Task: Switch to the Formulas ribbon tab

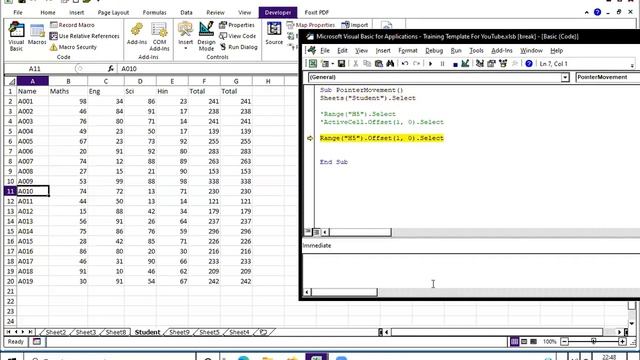Action: [x=154, y=13]
